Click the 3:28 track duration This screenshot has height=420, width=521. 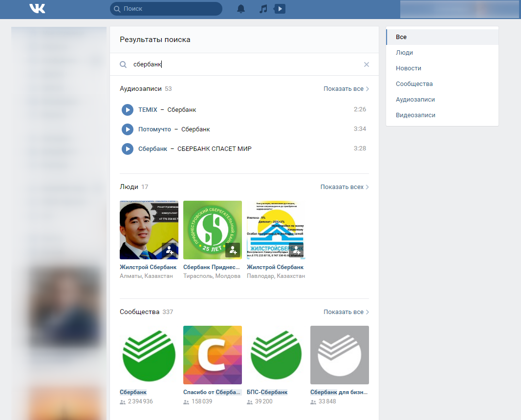(x=360, y=148)
